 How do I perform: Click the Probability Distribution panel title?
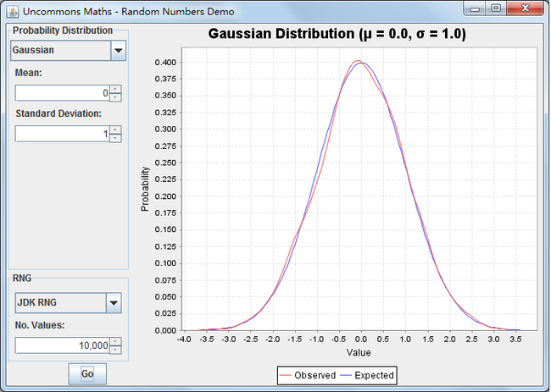tap(63, 30)
